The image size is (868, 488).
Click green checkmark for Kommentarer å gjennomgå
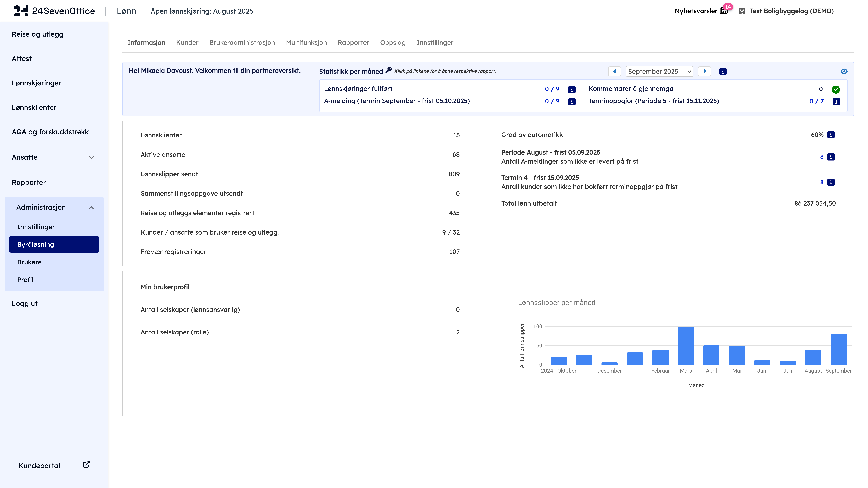point(836,90)
